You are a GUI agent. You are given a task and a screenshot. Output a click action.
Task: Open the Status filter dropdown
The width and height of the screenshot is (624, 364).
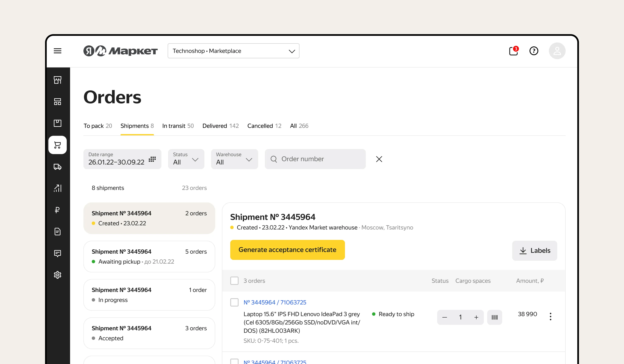[x=186, y=159]
